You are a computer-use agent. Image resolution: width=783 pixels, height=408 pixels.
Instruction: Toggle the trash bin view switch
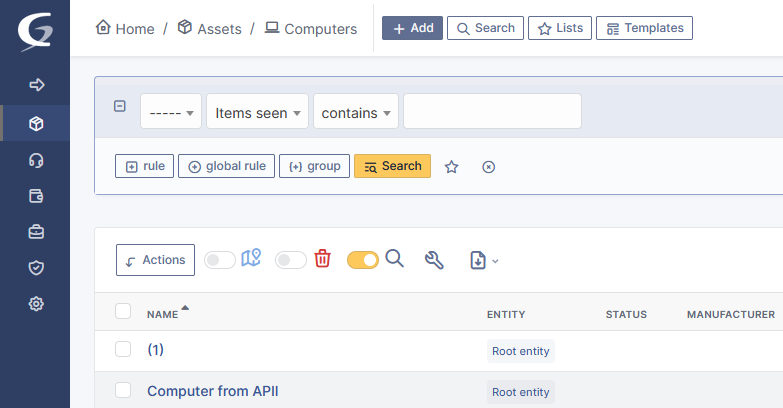point(291,260)
